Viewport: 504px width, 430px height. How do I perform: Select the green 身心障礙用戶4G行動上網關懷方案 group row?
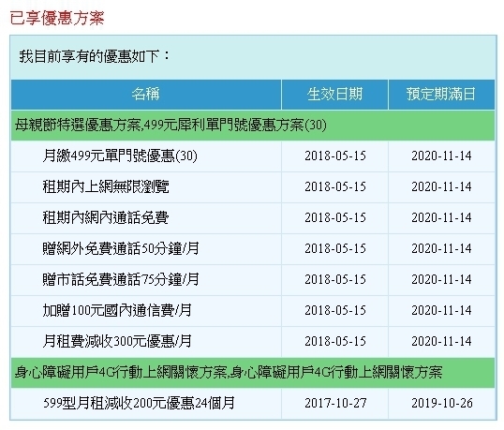click(x=253, y=373)
